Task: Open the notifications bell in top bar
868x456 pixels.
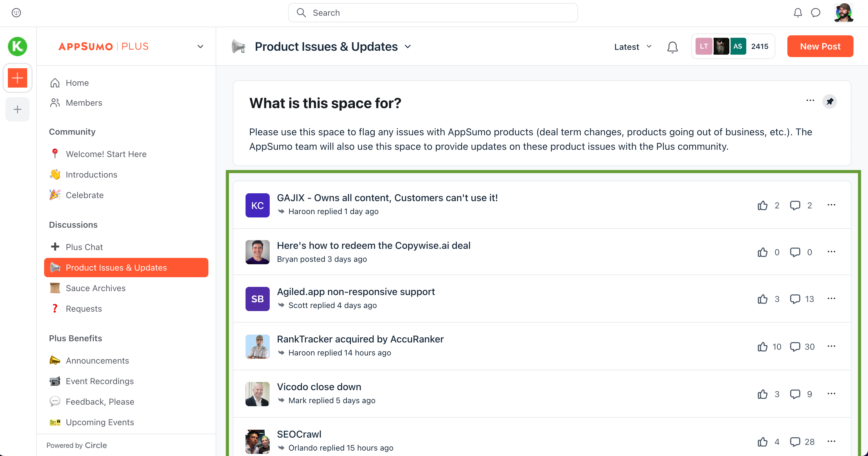Action: [798, 13]
